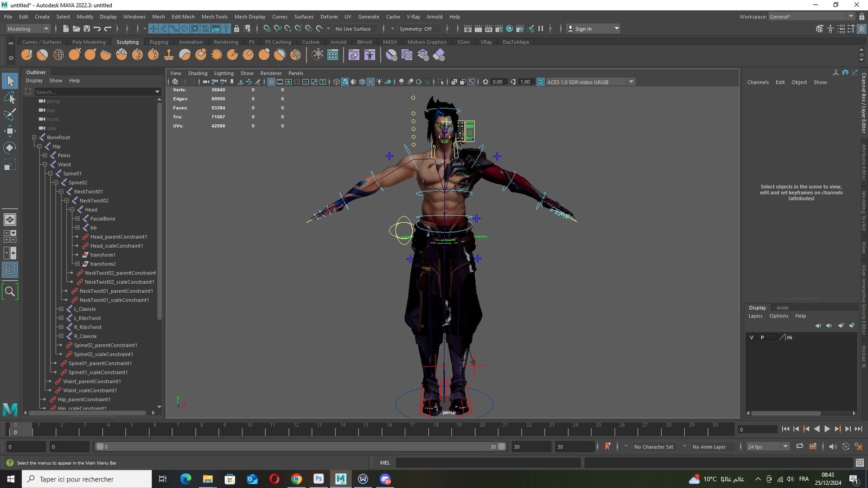Click the New Scene icon

coord(66,29)
